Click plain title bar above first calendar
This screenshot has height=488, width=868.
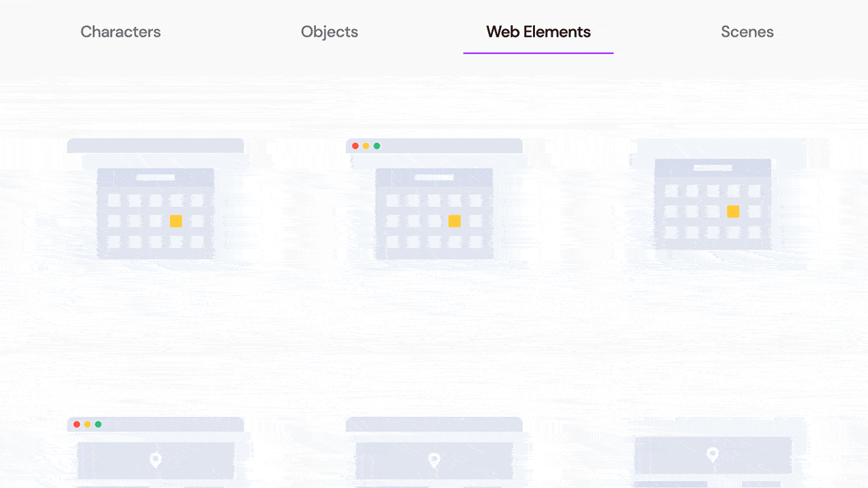(155, 146)
